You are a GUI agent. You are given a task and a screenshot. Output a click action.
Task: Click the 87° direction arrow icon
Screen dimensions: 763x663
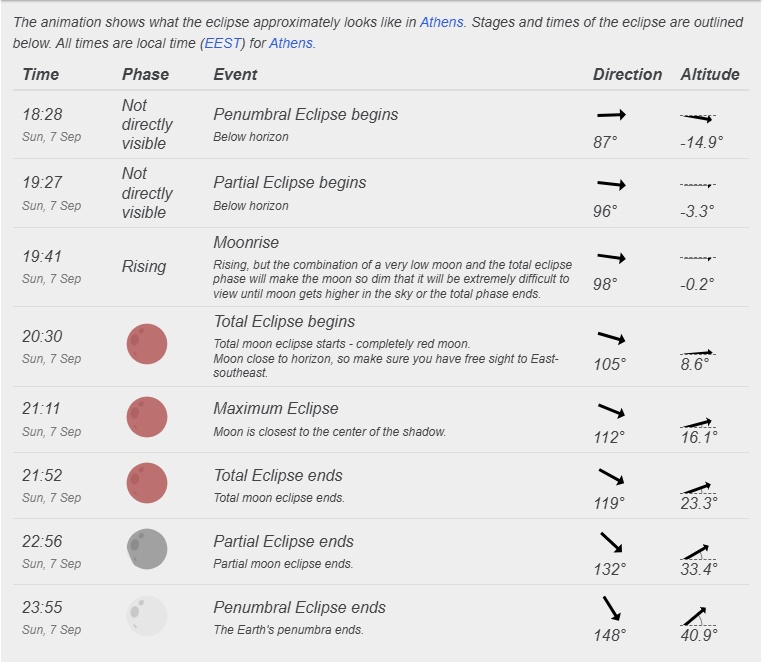[x=611, y=115]
